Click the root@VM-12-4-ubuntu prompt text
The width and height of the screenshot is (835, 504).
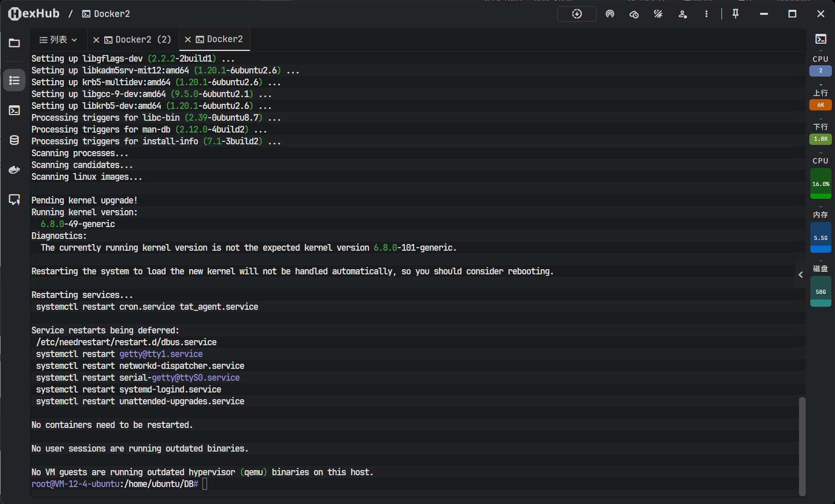point(75,484)
